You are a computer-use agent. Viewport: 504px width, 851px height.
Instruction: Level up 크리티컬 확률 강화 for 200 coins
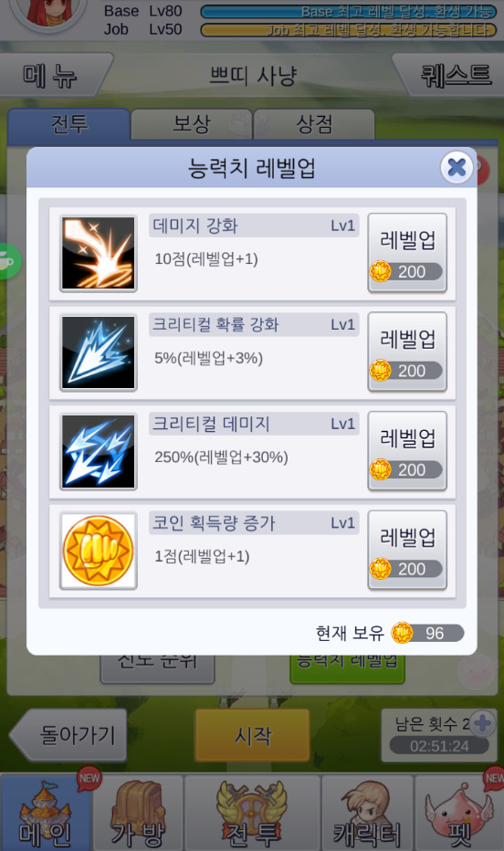(407, 352)
